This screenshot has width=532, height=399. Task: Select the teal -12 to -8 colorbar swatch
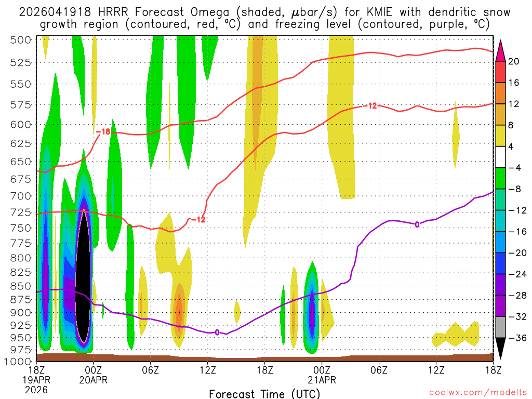tap(500, 200)
